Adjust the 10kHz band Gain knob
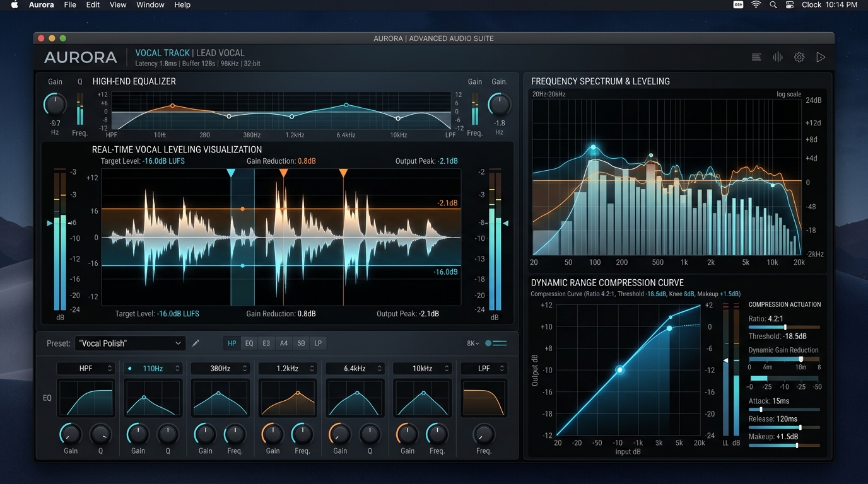The image size is (868, 484). [x=408, y=434]
